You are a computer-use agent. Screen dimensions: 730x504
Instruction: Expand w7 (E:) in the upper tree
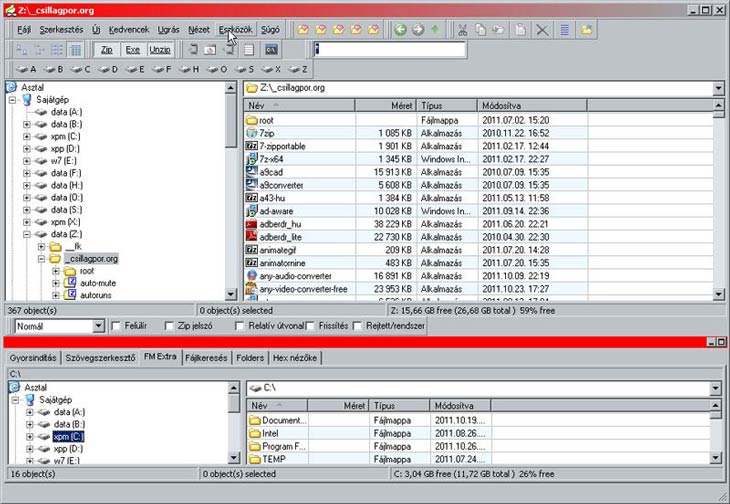tap(27, 161)
